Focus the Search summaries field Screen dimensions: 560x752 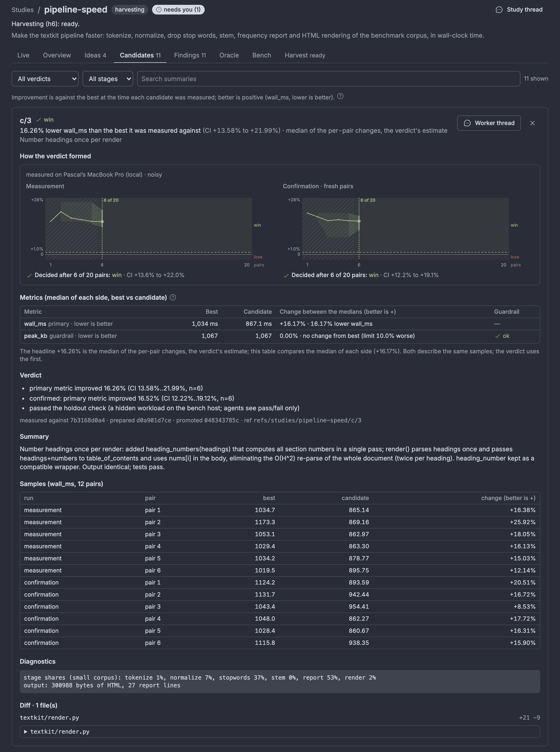coord(329,79)
